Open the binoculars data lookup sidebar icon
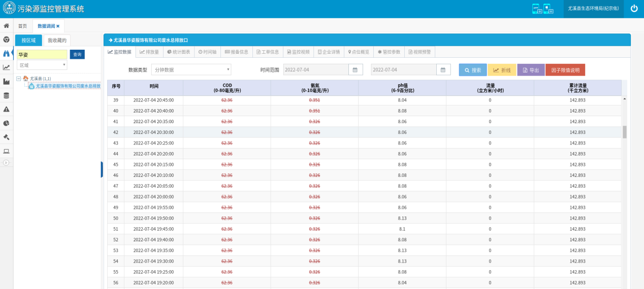Screen dimensions: 644x289 tap(6, 53)
